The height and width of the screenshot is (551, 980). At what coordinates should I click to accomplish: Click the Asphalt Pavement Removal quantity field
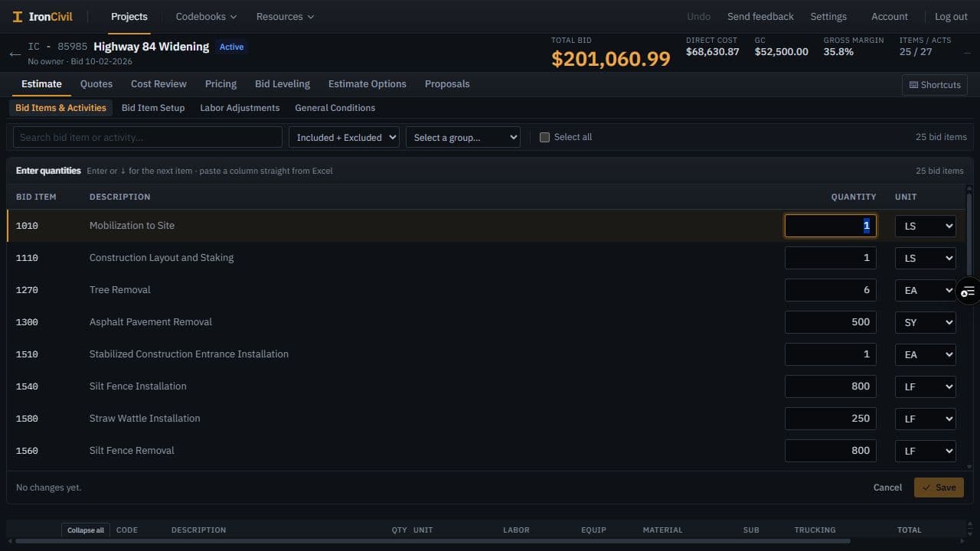pos(831,322)
